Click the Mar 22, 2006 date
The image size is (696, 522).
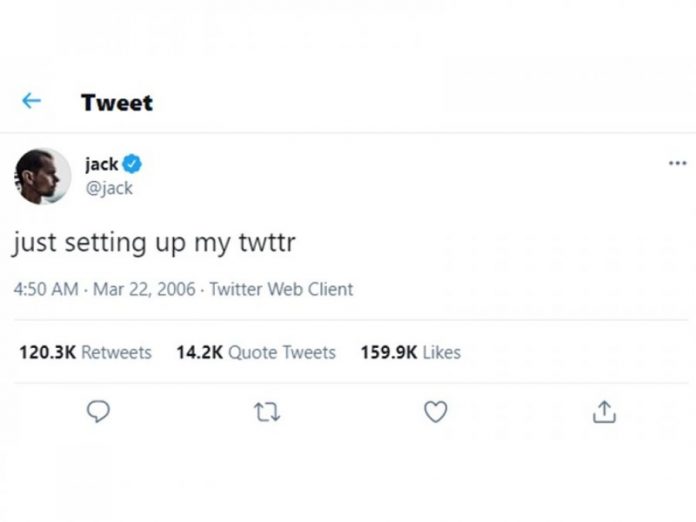coord(146,289)
